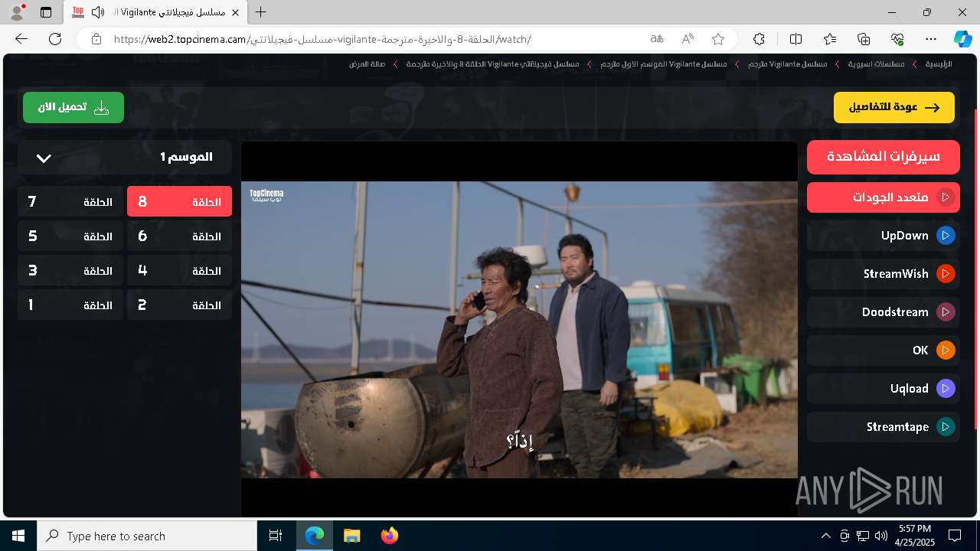
Task: Open a new tab with plus icon
Action: click(261, 12)
